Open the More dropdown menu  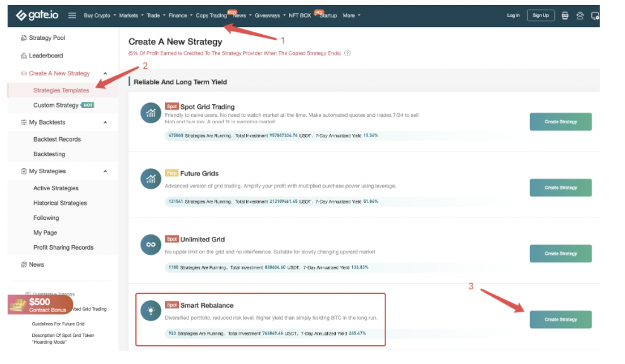(352, 16)
